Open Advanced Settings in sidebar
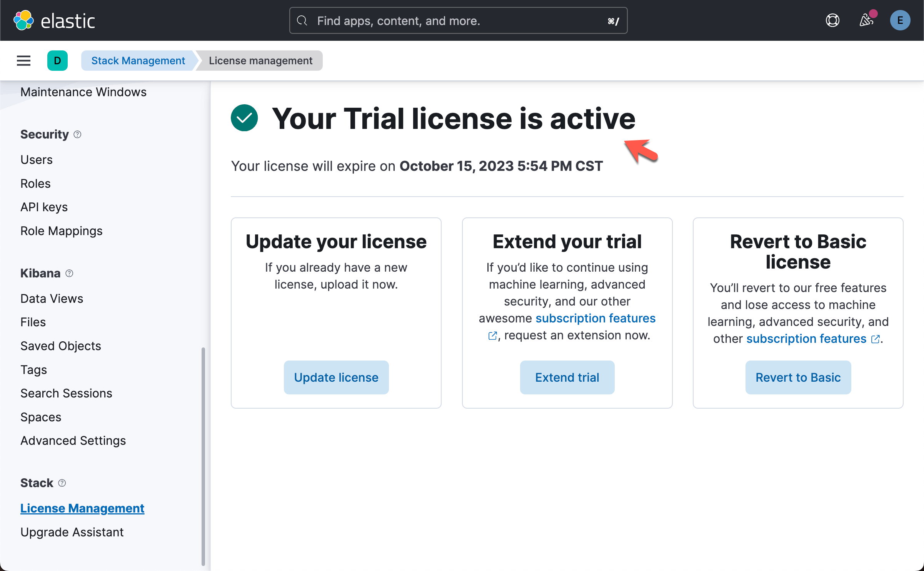 coord(73,441)
